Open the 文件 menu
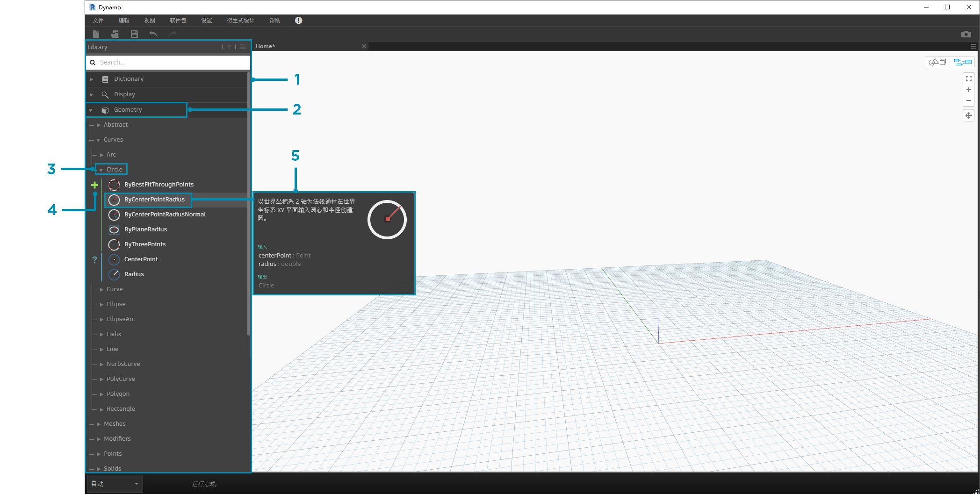Image resolution: width=980 pixels, height=494 pixels. point(98,21)
